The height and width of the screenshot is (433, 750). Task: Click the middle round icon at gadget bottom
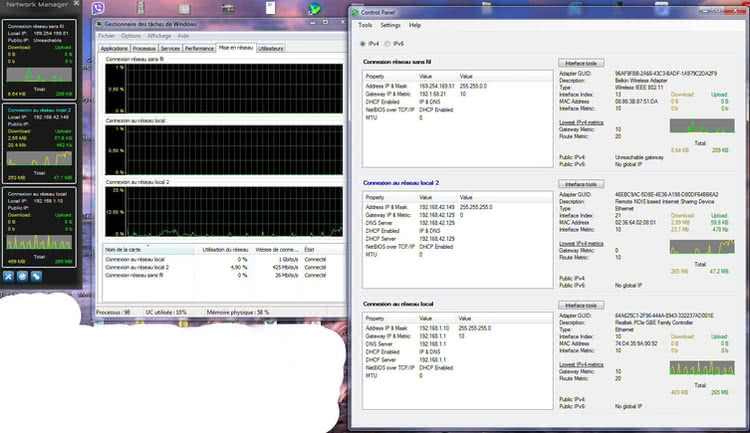(x=23, y=276)
